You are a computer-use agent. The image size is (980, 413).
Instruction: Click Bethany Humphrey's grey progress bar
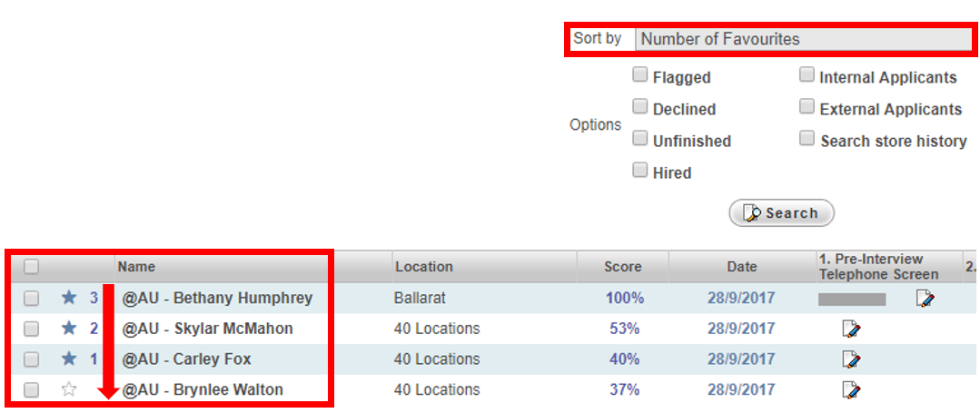[851, 299]
